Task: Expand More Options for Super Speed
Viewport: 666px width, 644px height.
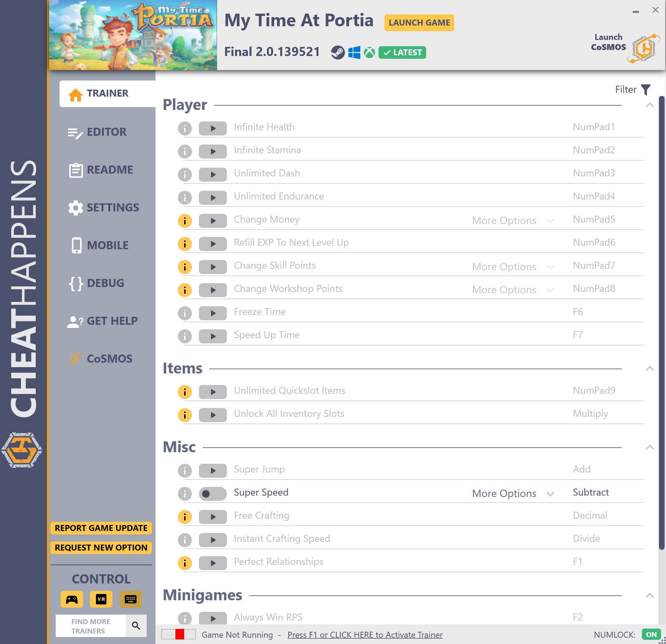Action: [x=513, y=493]
